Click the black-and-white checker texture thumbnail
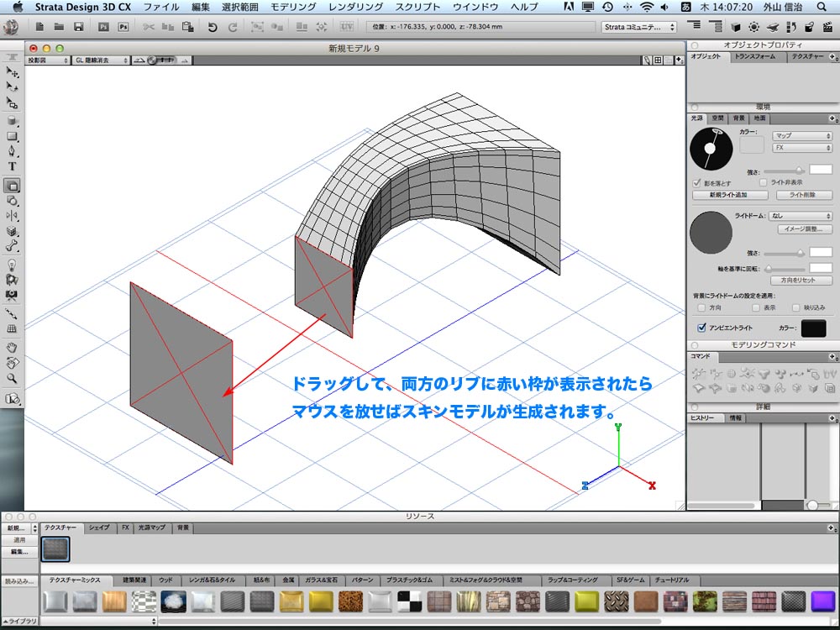This screenshot has height=630, width=840. click(x=409, y=601)
